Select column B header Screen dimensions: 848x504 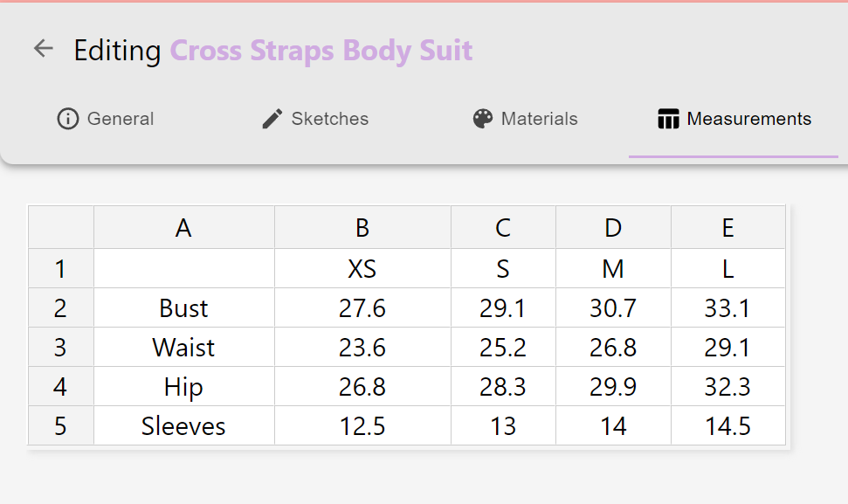point(362,228)
